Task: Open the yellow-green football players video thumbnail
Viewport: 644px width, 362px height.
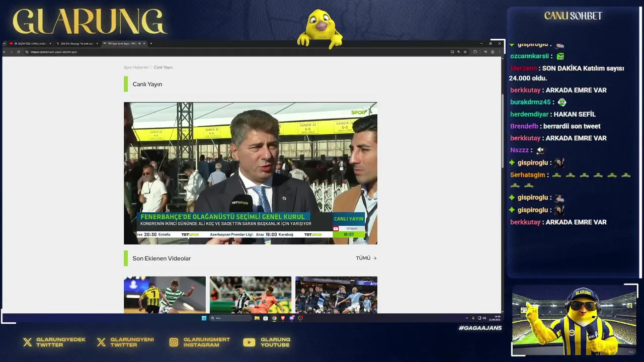Action: 165,295
